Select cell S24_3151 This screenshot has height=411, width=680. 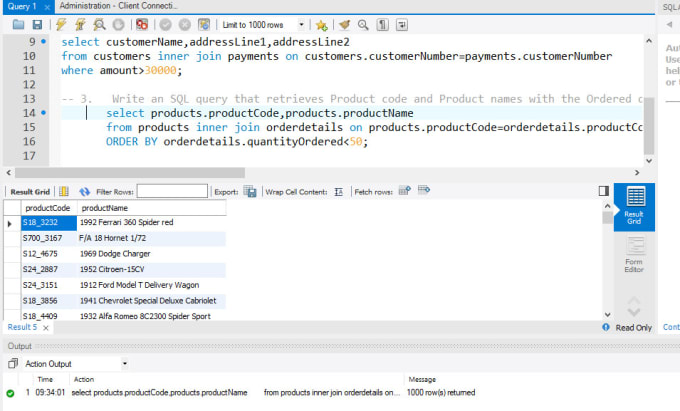[x=49, y=285]
